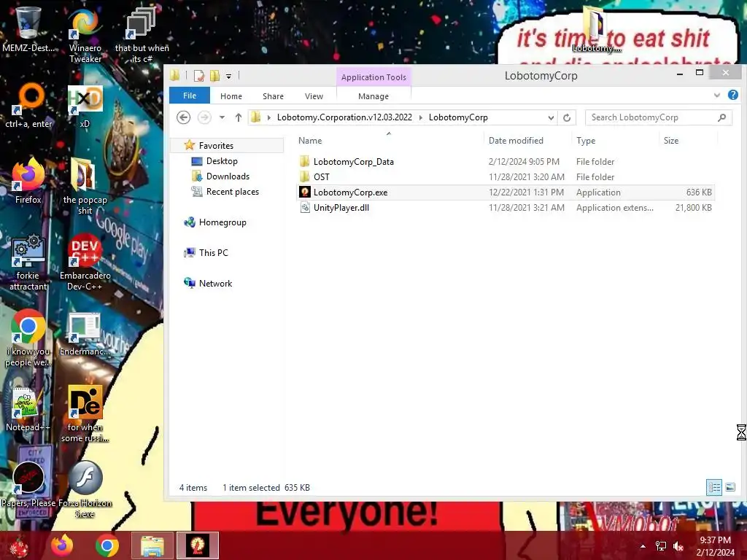Screen dimensions: 747x560
Task: Select the LobotomyCorp_Data folder
Action: 505,162
